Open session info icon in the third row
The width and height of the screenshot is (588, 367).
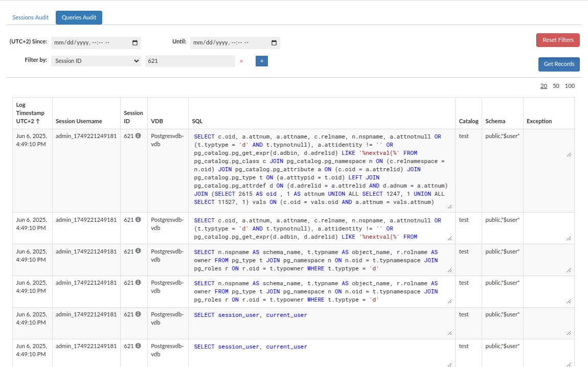(x=139, y=251)
